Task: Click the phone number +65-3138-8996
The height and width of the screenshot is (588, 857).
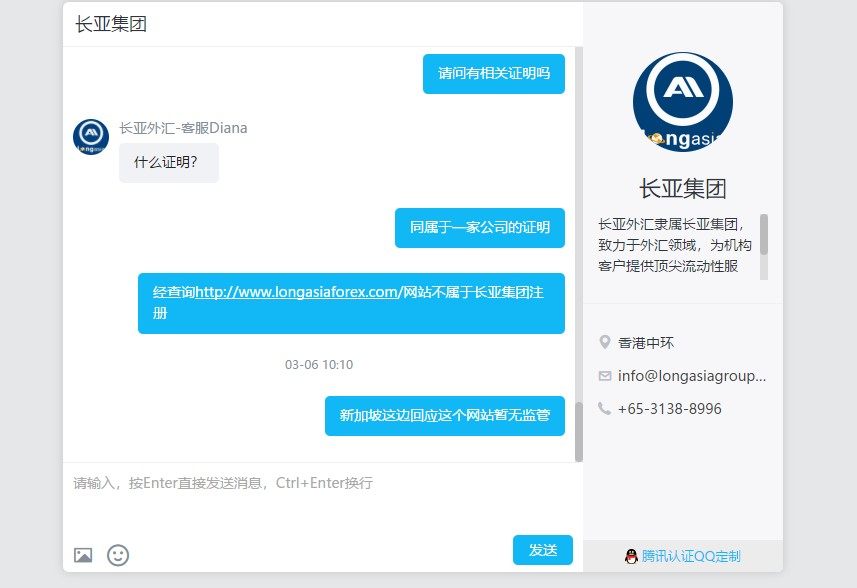Action: 669,408
